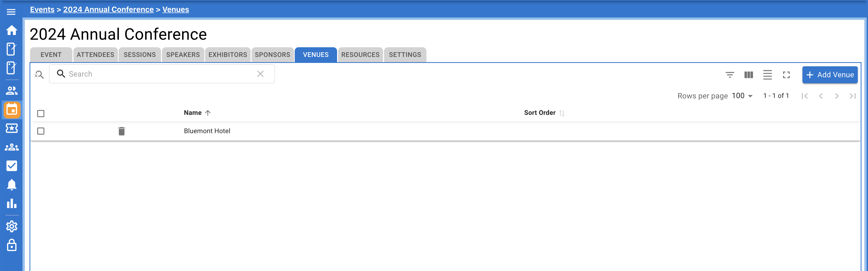The height and width of the screenshot is (271, 868).
Task: View reports via the bar chart icon
Action: [11, 204]
